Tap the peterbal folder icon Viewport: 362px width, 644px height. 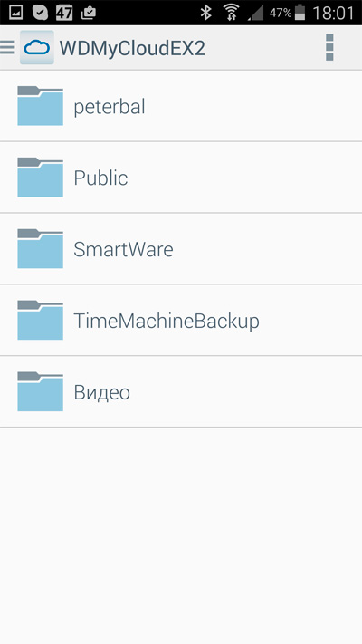pyautogui.click(x=40, y=106)
